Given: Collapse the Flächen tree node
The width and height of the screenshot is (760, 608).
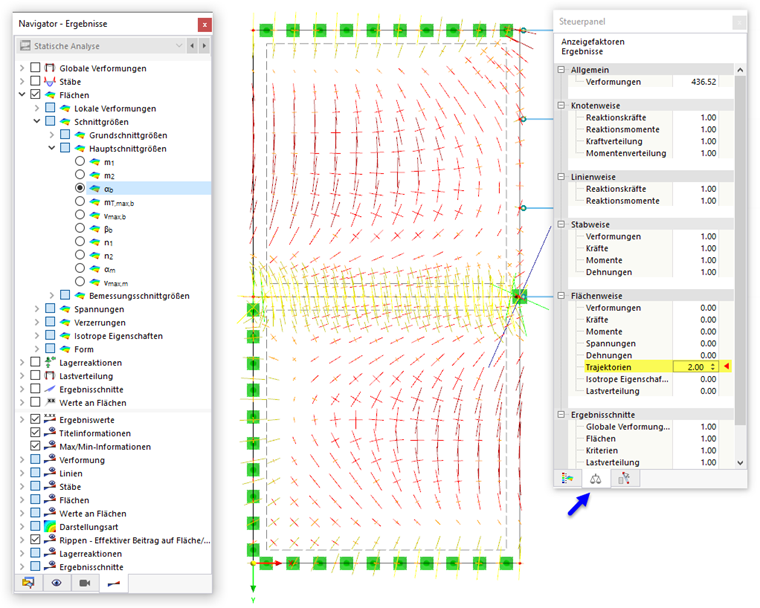Looking at the screenshot, I should coord(22,95).
